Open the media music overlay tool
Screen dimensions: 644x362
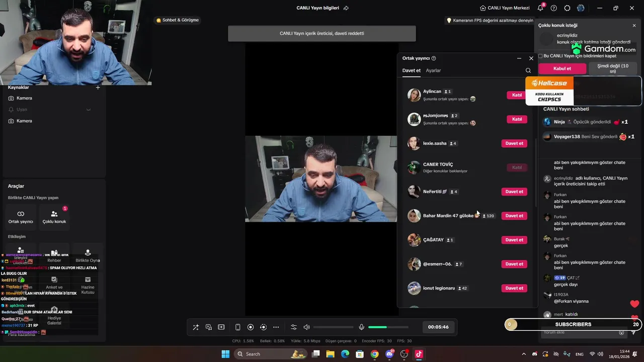coord(209,327)
